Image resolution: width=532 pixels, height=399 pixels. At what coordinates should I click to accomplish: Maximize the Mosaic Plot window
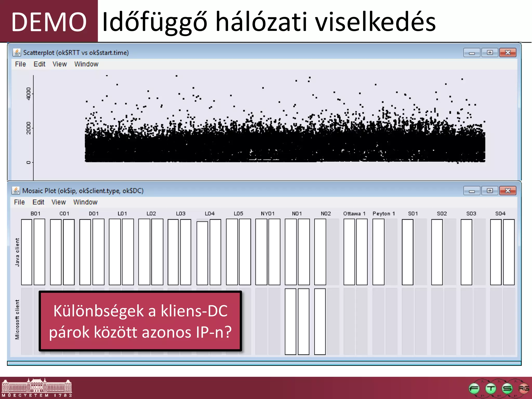tap(490, 191)
